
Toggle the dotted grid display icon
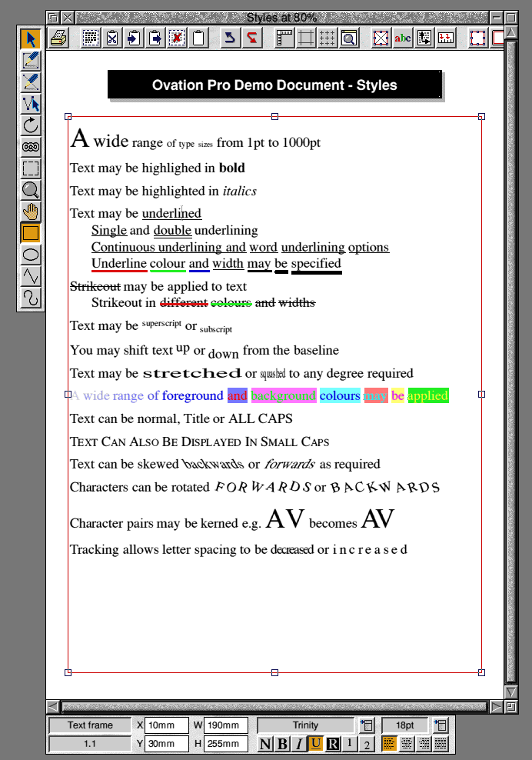coord(327,38)
